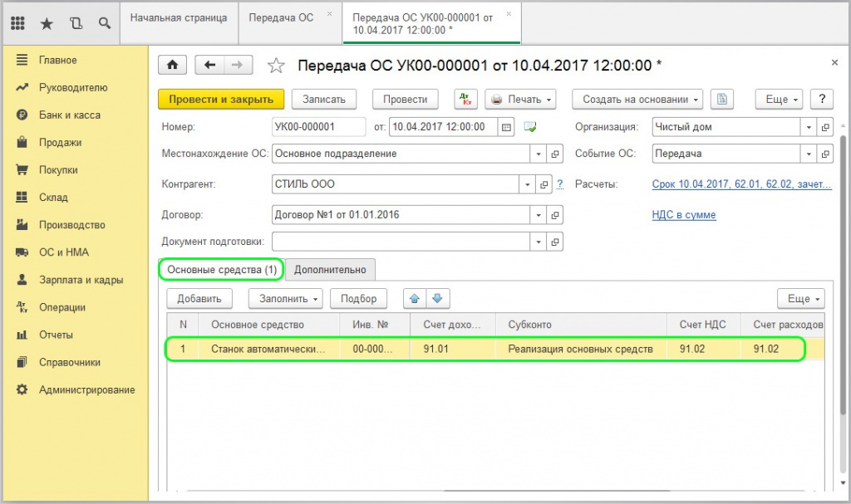This screenshot has height=504, width=851.
Task: Expand the Организация dropdown
Action: 809,127
